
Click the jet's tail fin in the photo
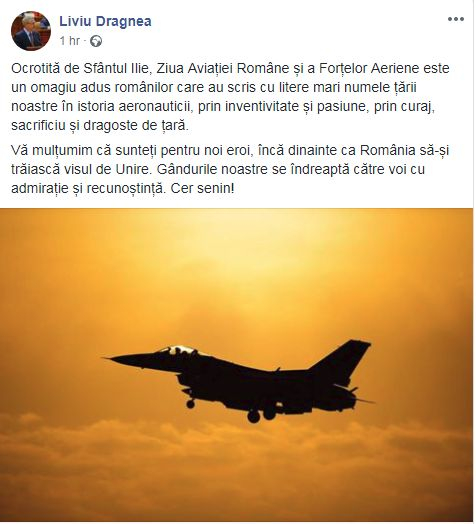342,358
